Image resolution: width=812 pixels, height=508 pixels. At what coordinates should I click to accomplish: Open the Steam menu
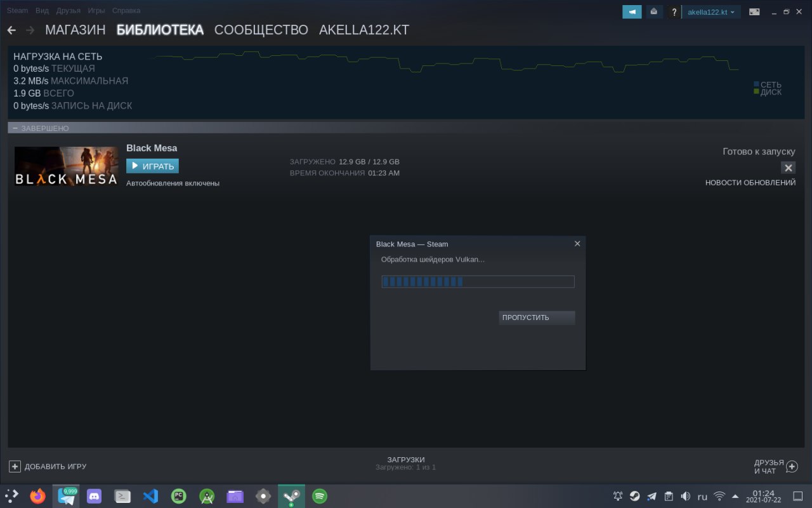[x=17, y=11]
